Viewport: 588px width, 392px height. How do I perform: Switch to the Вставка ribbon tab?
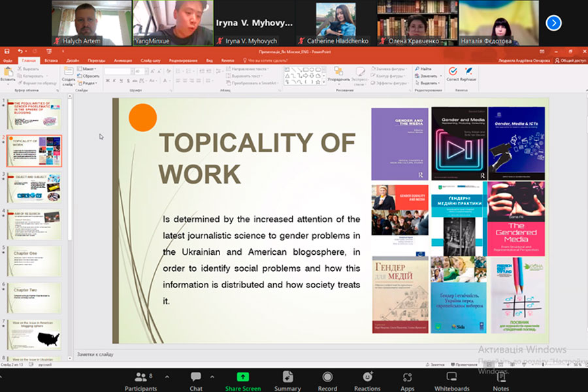click(x=51, y=60)
